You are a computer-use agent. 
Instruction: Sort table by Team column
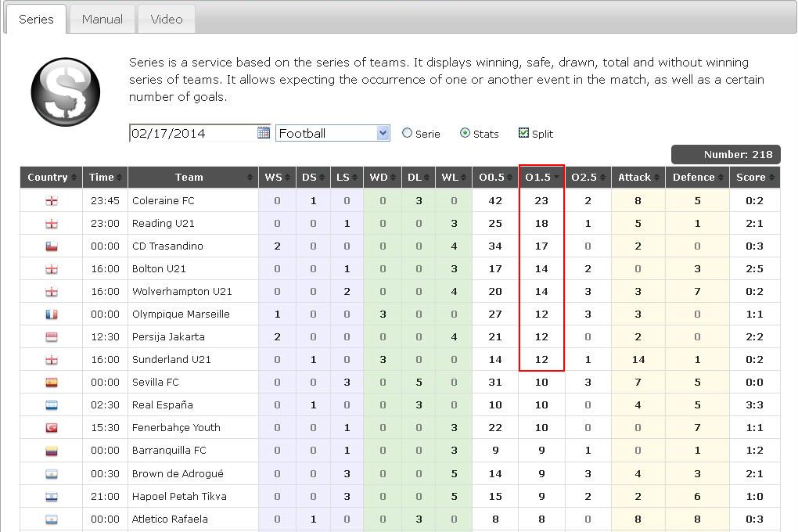click(193, 177)
